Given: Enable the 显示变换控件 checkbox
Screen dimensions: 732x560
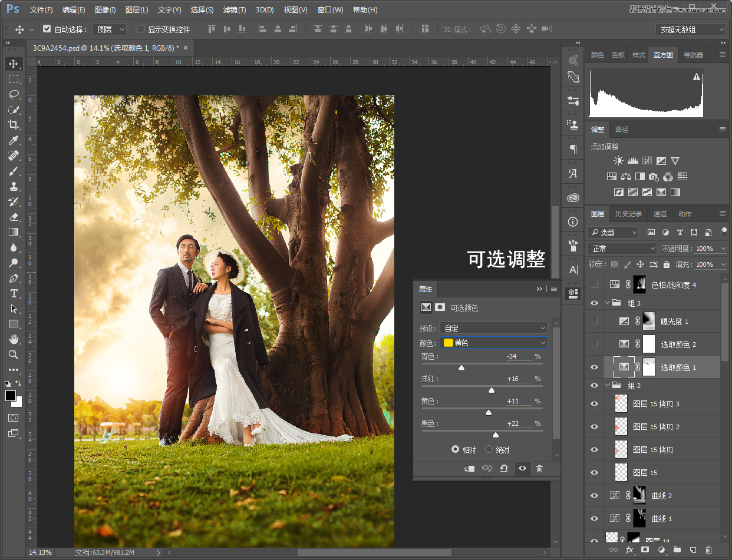Looking at the screenshot, I should coord(140,29).
